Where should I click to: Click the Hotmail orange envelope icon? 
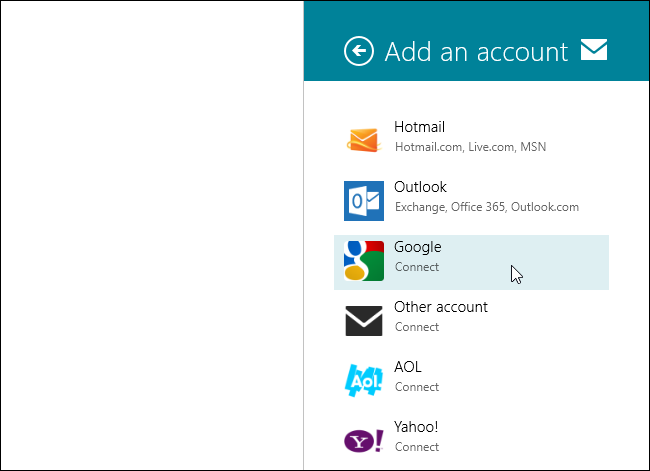click(x=364, y=140)
